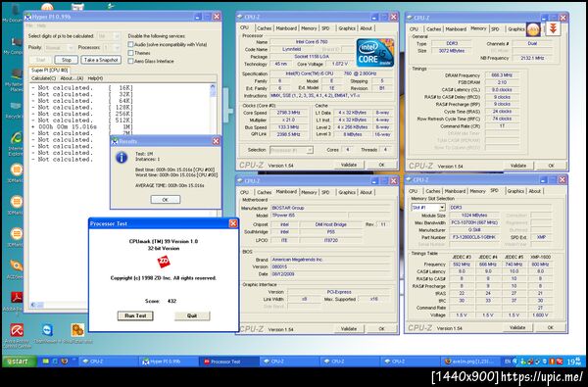Click the Part Number F3-12800CL8 field

474,237
